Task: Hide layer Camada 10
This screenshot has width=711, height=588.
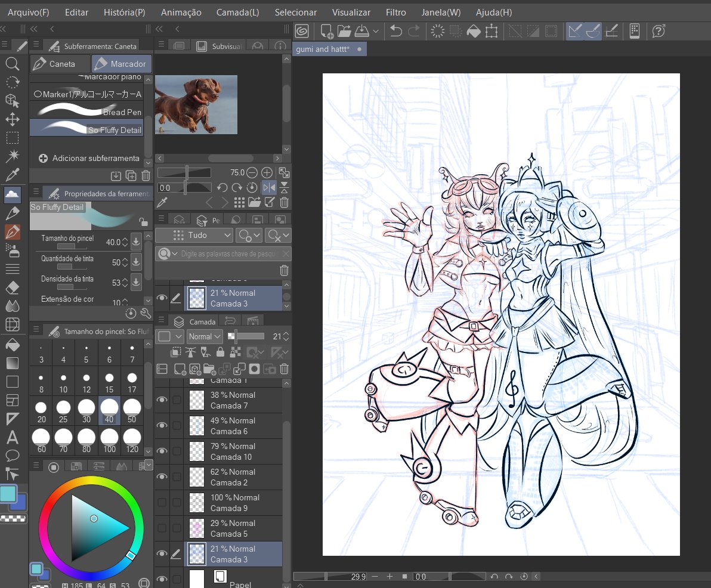Action: point(162,451)
